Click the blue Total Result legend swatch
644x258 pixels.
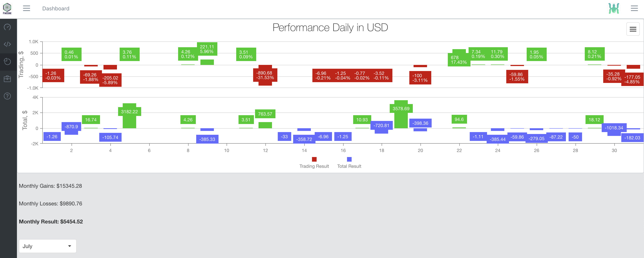pyautogui.click(x=349, y=159)
